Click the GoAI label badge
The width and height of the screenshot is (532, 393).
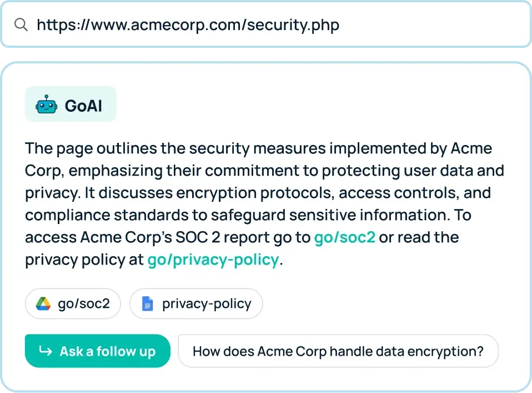tap(71, 105)
